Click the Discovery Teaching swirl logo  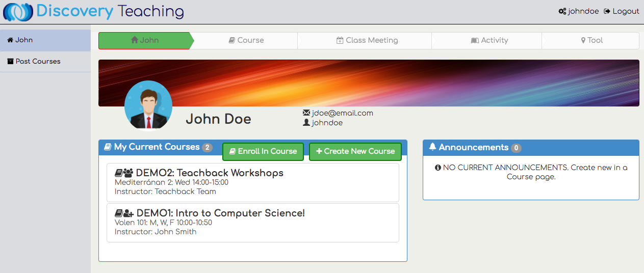(18, 12)
